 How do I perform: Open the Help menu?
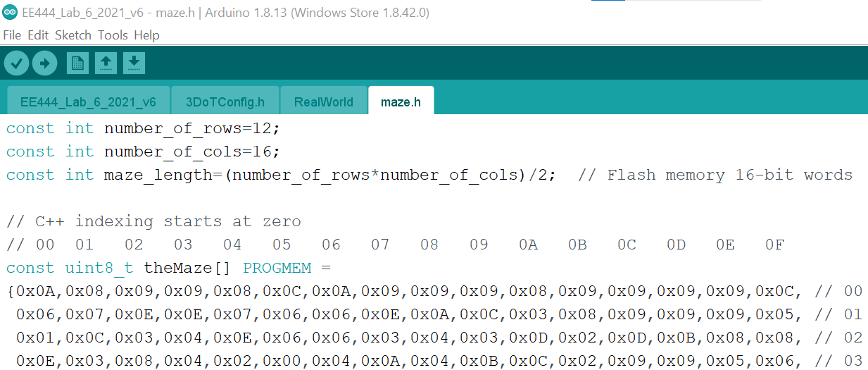click(x=146, y=35)
